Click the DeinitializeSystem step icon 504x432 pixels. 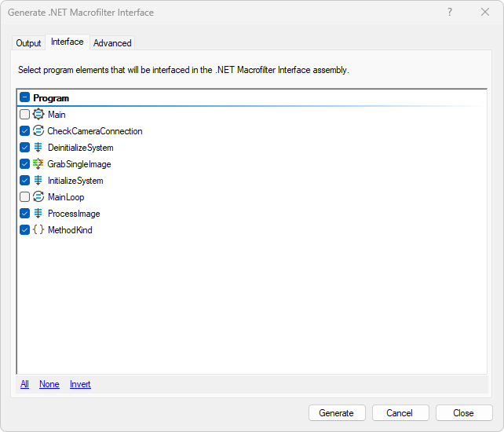38,148
